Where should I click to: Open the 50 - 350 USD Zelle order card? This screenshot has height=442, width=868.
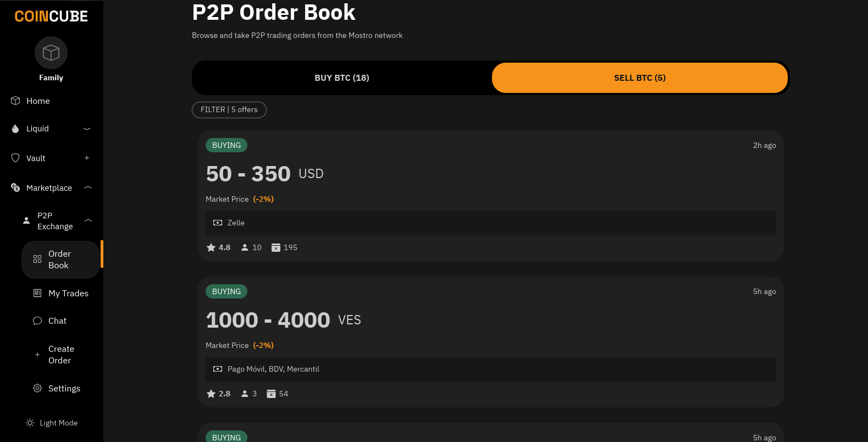click(x=490, y=195)
